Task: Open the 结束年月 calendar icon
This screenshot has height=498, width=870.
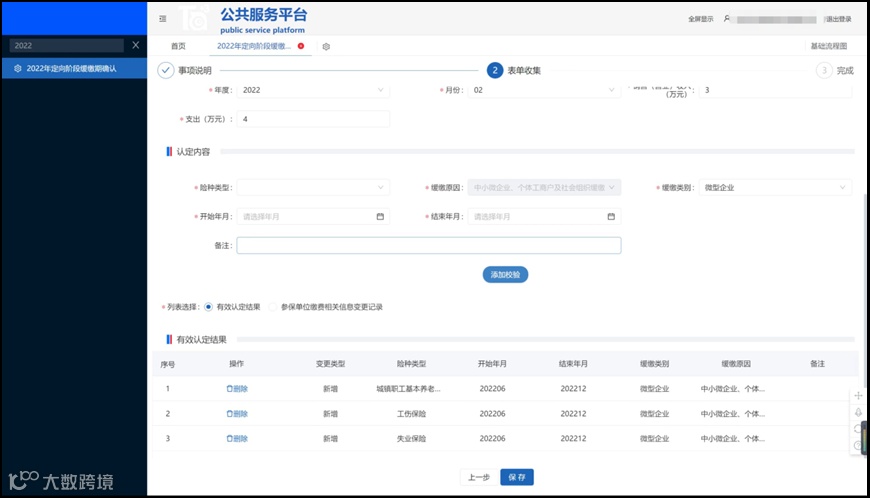Action: [x=611, y=216]
